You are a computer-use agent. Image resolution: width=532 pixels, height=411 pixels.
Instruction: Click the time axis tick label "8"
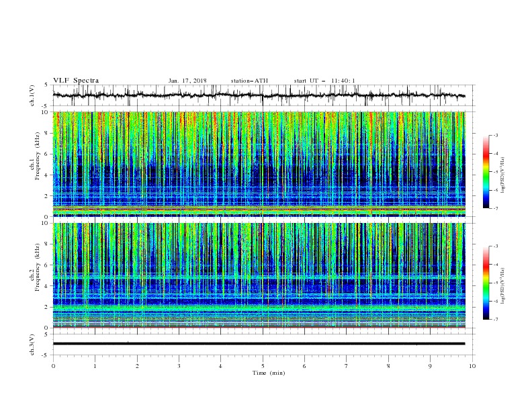388,366
